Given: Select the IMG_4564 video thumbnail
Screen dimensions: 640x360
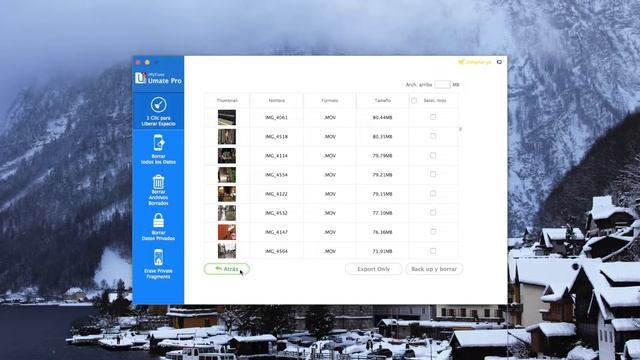Looking at the screenshot, I should pos(227,251).
